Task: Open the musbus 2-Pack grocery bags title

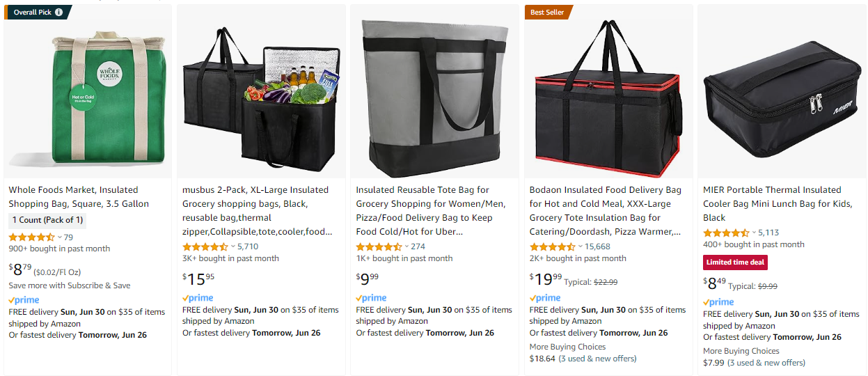Action: [257, 210]
